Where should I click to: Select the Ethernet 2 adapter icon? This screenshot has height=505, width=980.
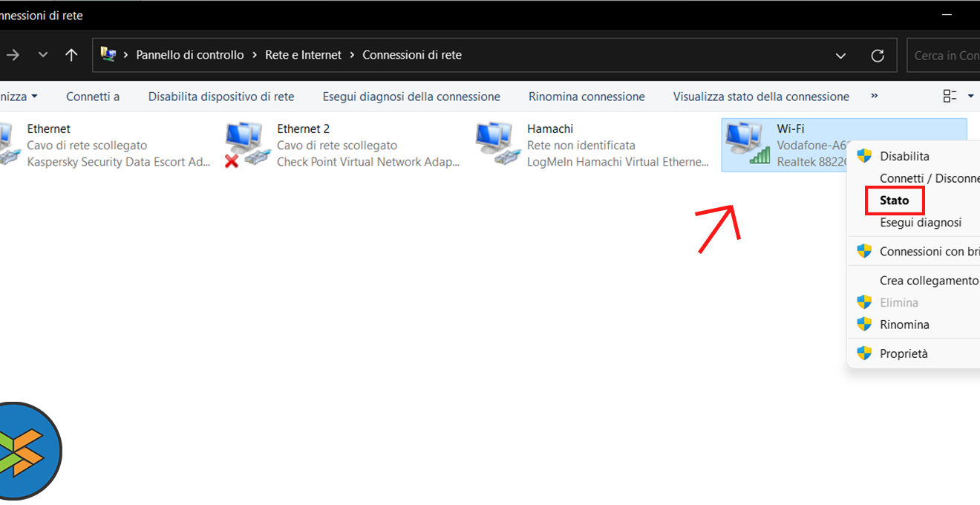pos(246,144)
